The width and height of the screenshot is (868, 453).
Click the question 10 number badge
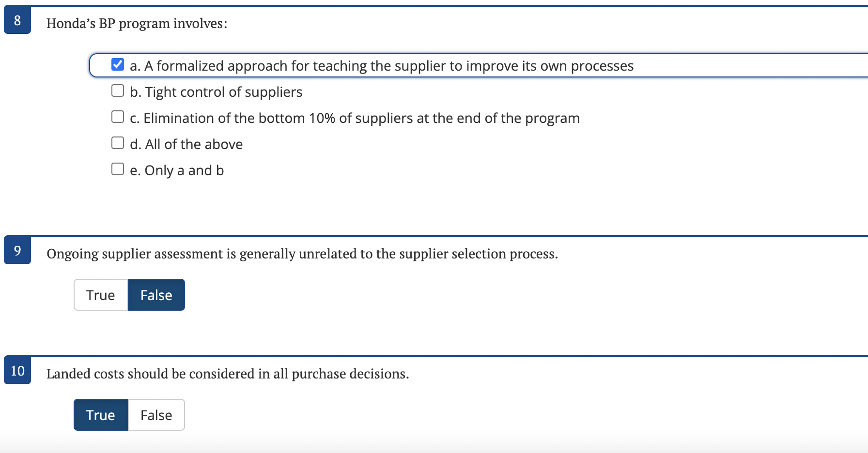(x=17, y=371)
